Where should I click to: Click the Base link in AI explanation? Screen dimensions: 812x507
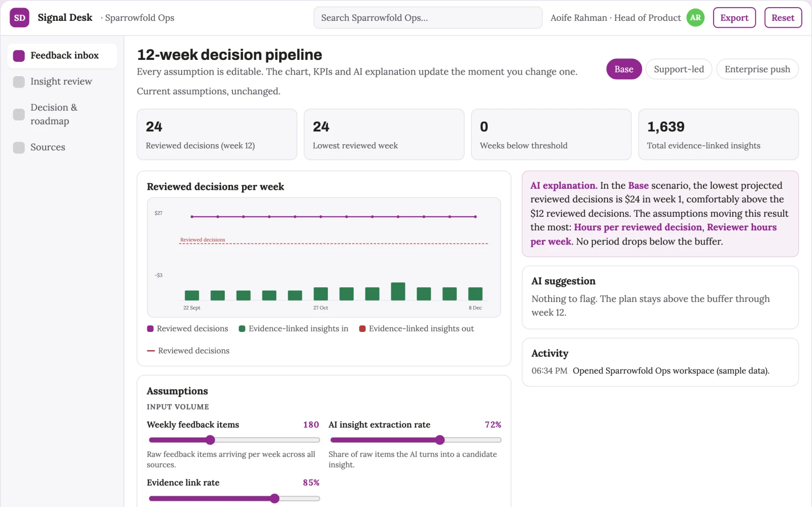(638, 186)
